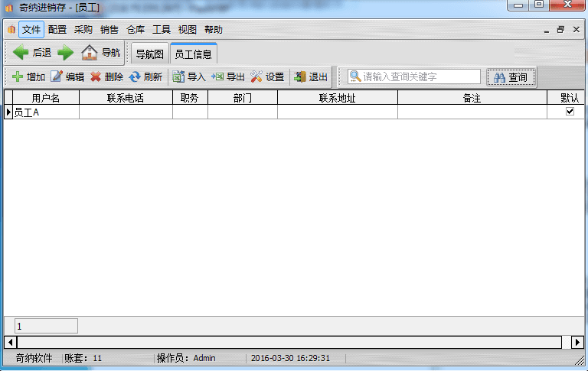
Task: Click the horizontal scrollbar right arrow
Action: (x=578, y=342)
